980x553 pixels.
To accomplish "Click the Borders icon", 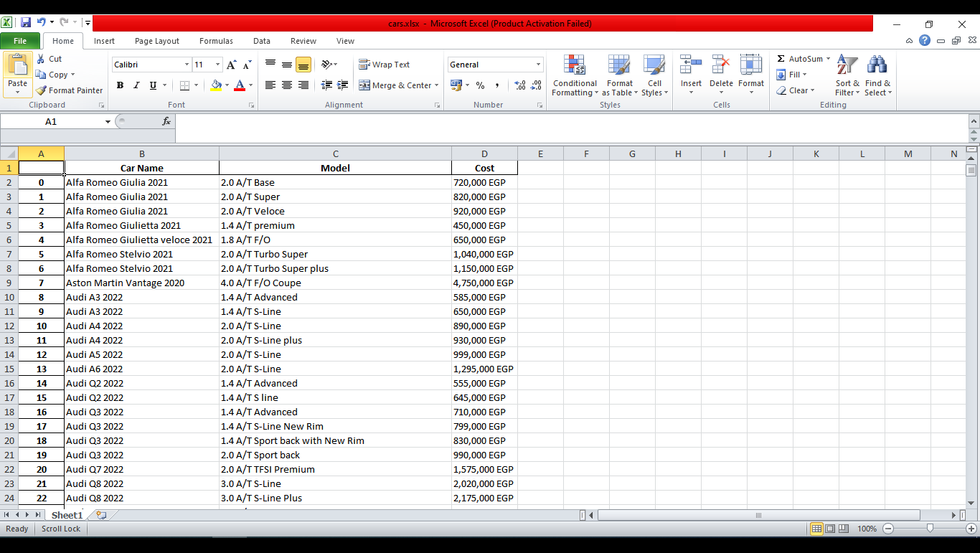I will pos(184,85).
